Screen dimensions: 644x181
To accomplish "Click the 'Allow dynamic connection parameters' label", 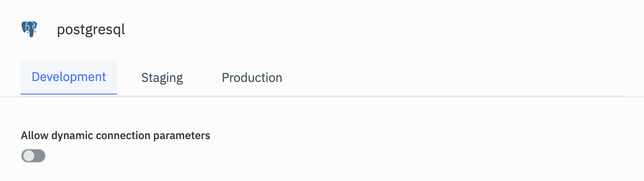I will [115, 136].
